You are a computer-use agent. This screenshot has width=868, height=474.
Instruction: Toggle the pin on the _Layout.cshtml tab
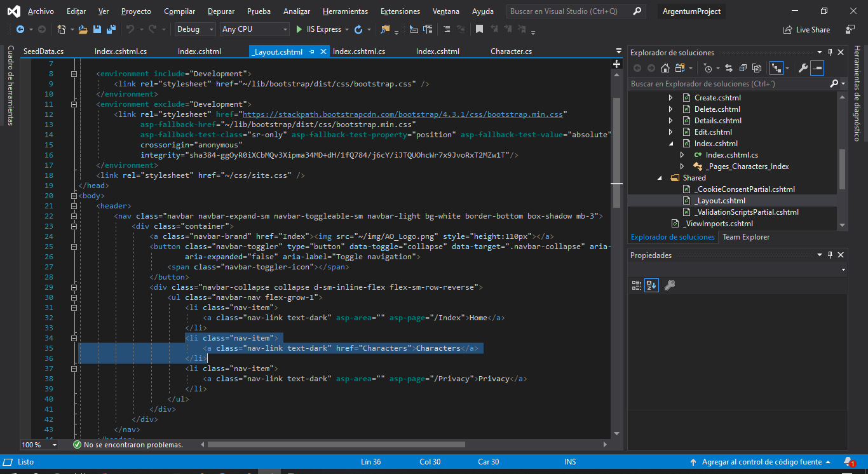point(311,52)
